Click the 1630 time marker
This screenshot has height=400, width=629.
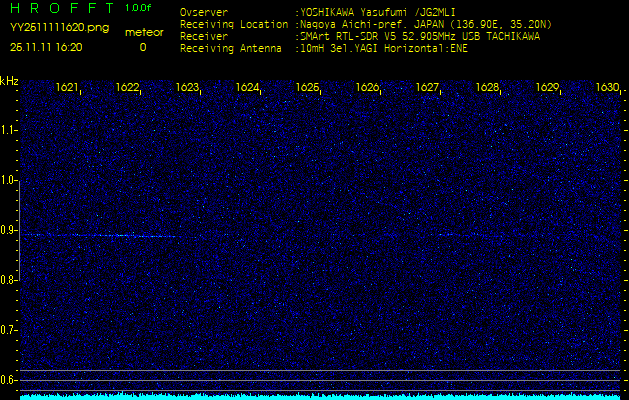(x=607, y=88)
